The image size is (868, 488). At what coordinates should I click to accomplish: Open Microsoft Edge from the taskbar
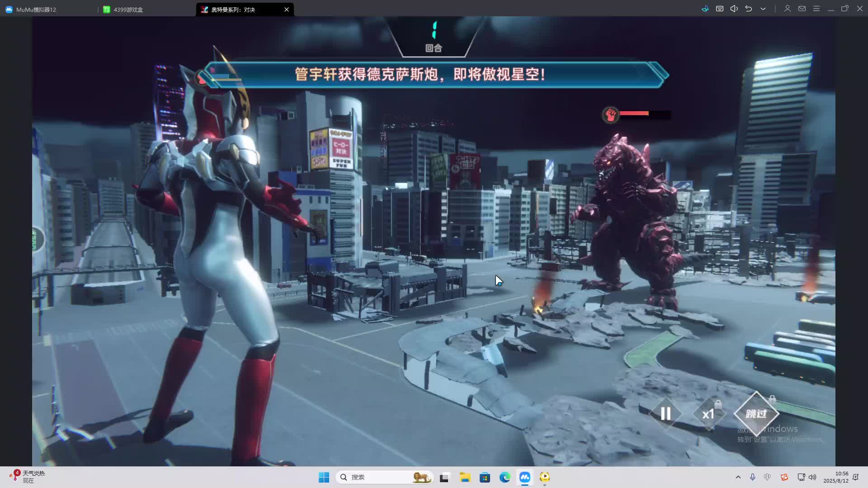pyautogui.click(x=505, y=477)
